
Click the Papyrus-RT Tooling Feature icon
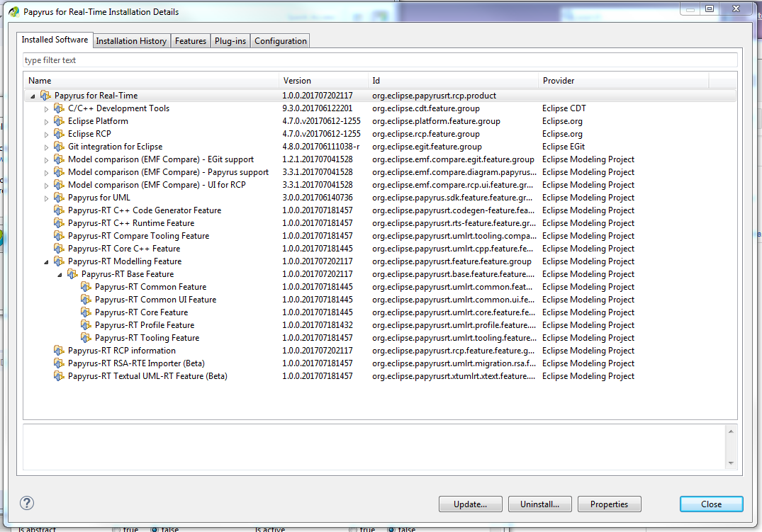(x=86, y=338)
